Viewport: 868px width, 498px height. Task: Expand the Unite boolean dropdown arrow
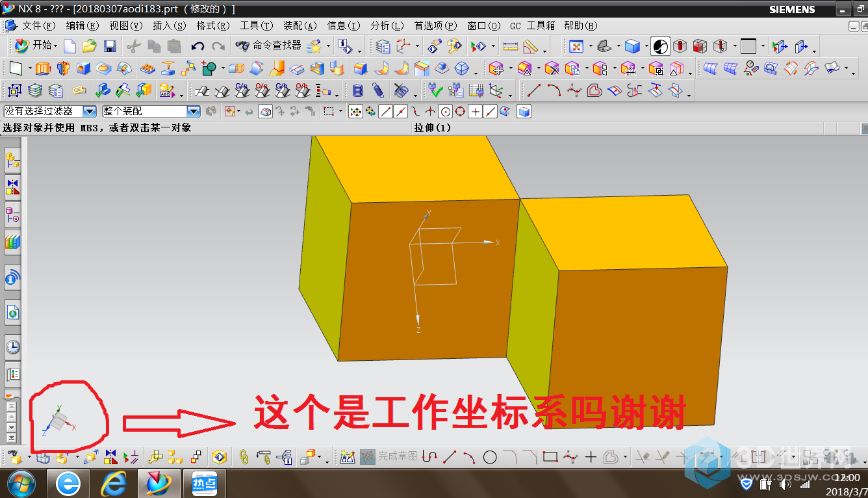pyautogui.click(x=223, y=68)
